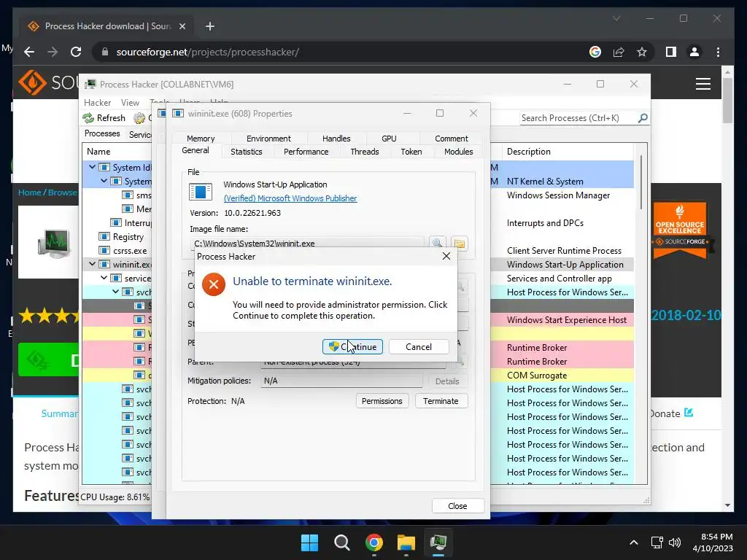
Task: Open the GPU tab
Action: 389,139
